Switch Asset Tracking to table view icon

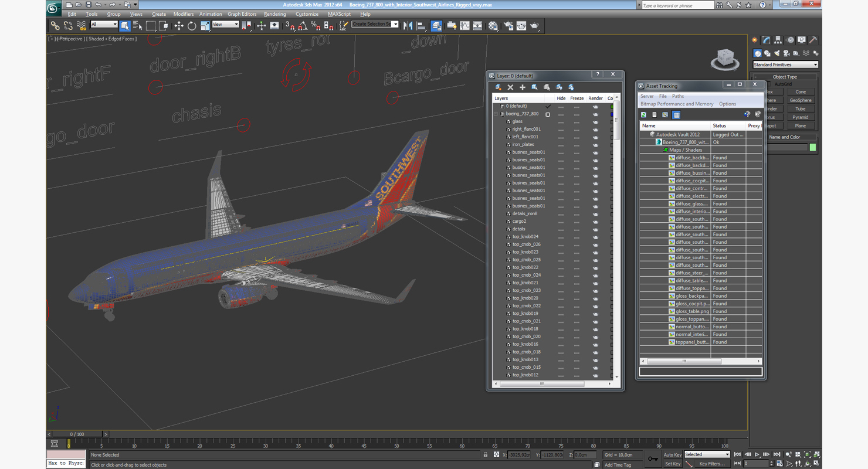point(676,115)
